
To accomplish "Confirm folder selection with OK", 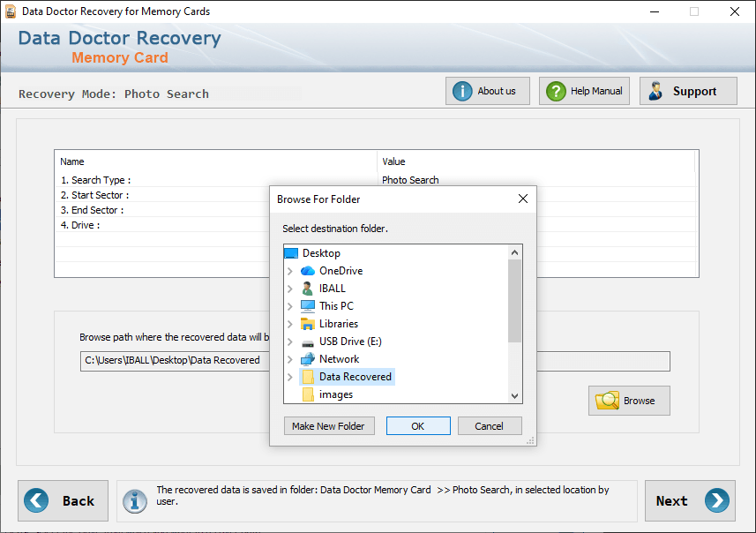I will [418, 426].
